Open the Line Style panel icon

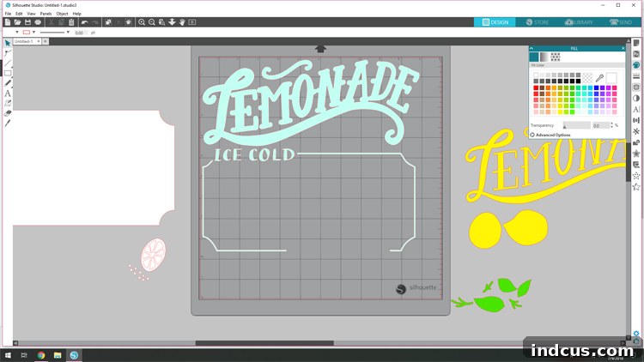pyautogui.click(x=636, y=76)
